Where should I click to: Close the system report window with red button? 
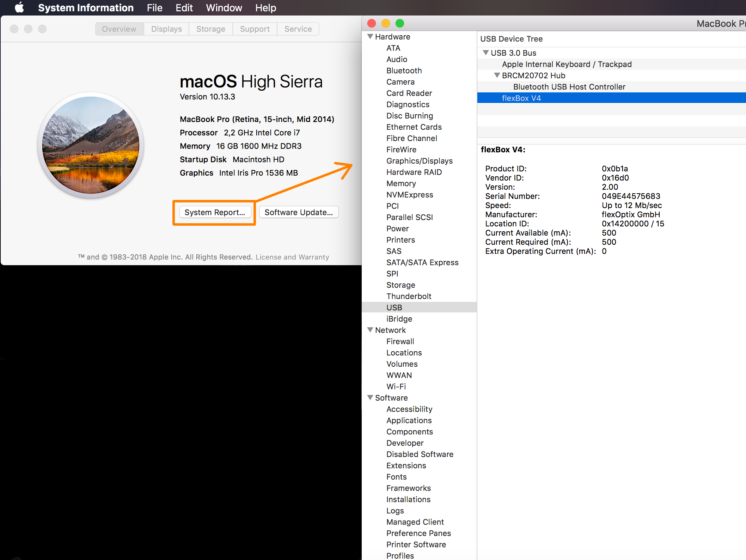[x=372, y=23]
